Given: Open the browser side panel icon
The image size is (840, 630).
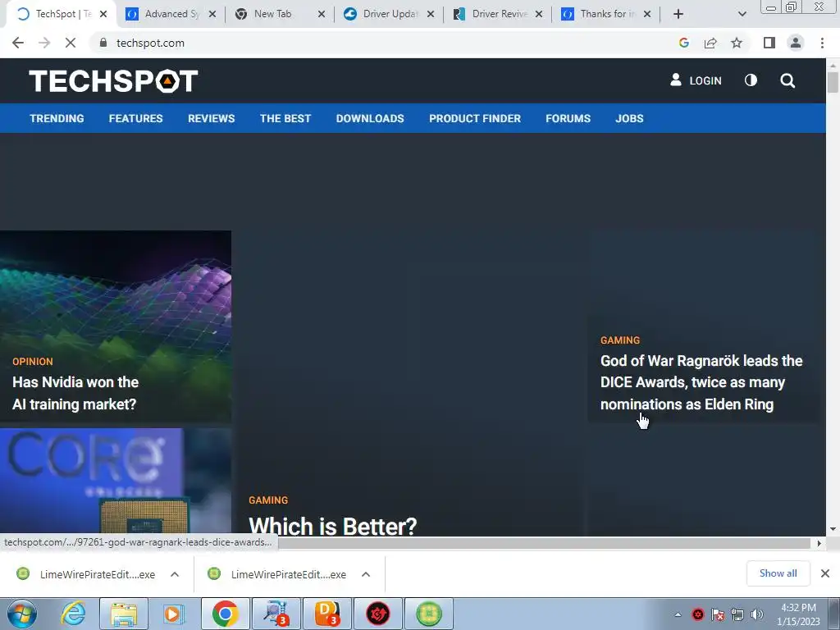Looking at the screenshot, I should coord(769,43).
